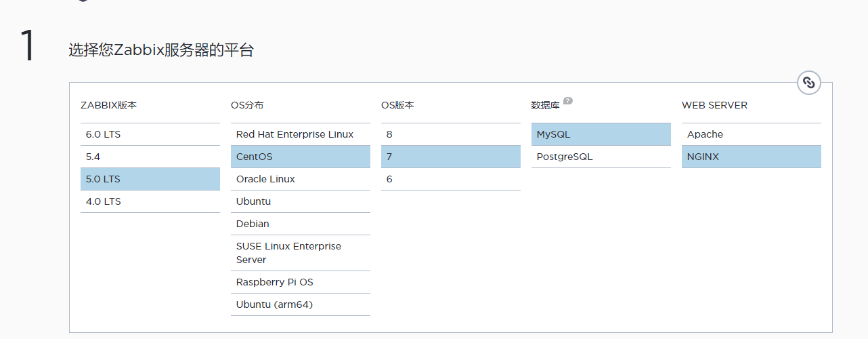Click the database help question mark icon

[x=568, y=100]
